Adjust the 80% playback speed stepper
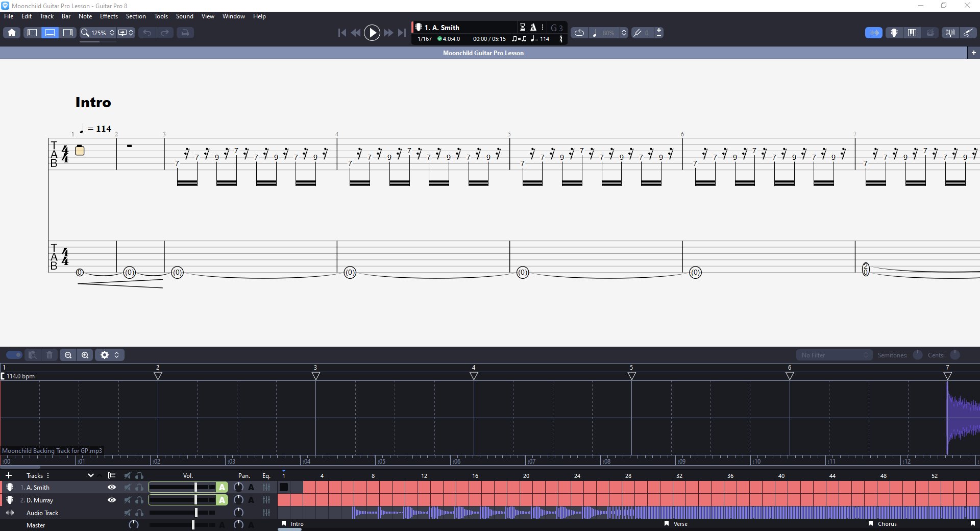 (x=624, y=33)
